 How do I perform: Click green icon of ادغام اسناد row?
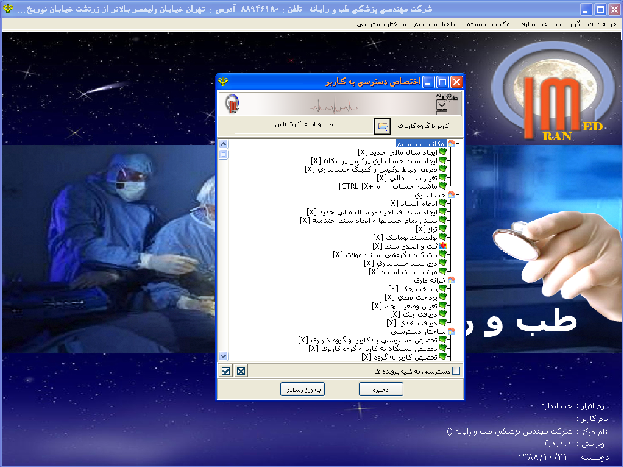(443, 203)
